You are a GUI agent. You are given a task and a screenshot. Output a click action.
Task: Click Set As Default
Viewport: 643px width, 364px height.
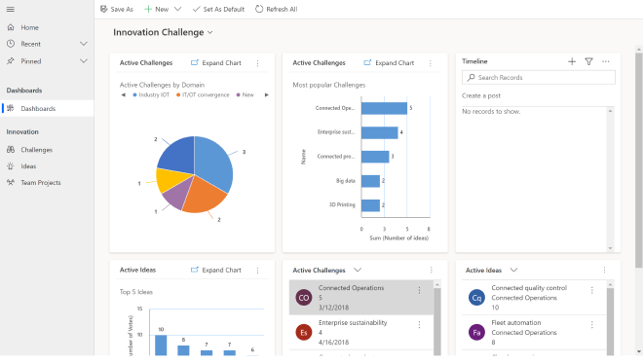218,9
